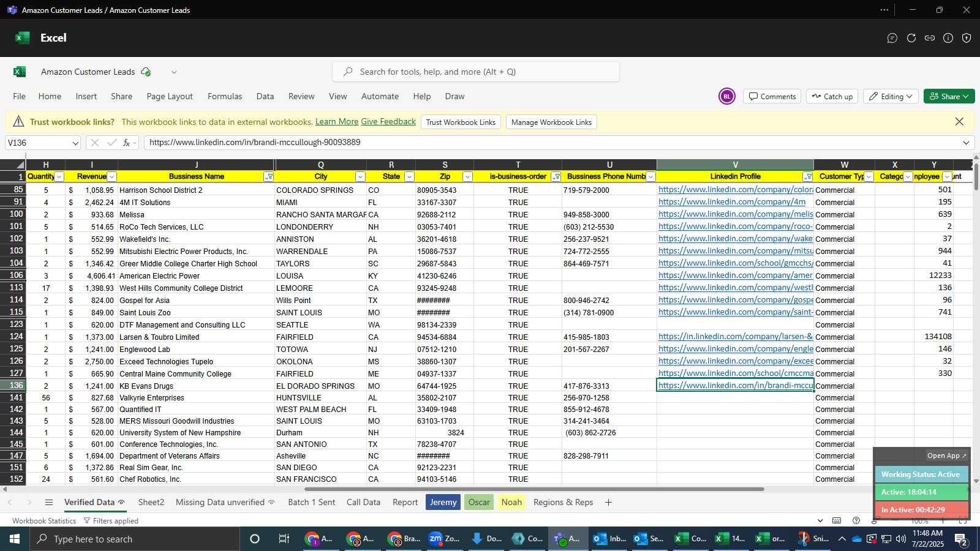Open the conversation chat icon in header

coord(892,38)
